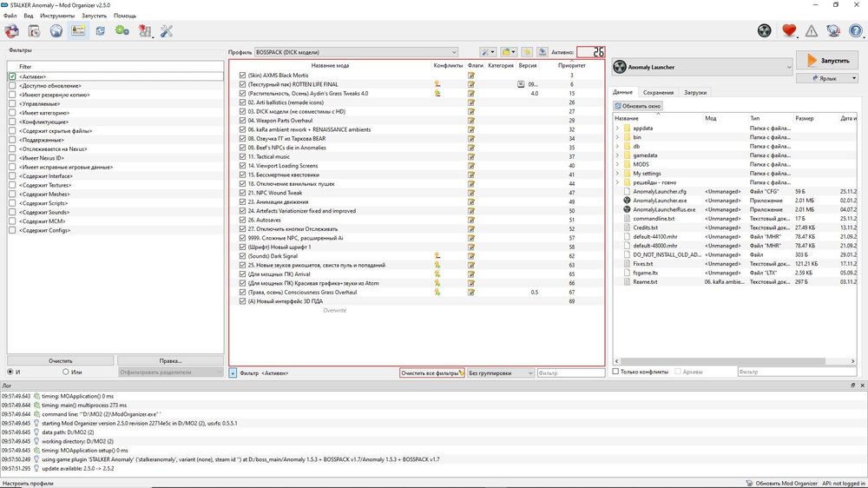Switch to the Сохранения tab
The image size is (868, 488).
click(x=658, y=92)
